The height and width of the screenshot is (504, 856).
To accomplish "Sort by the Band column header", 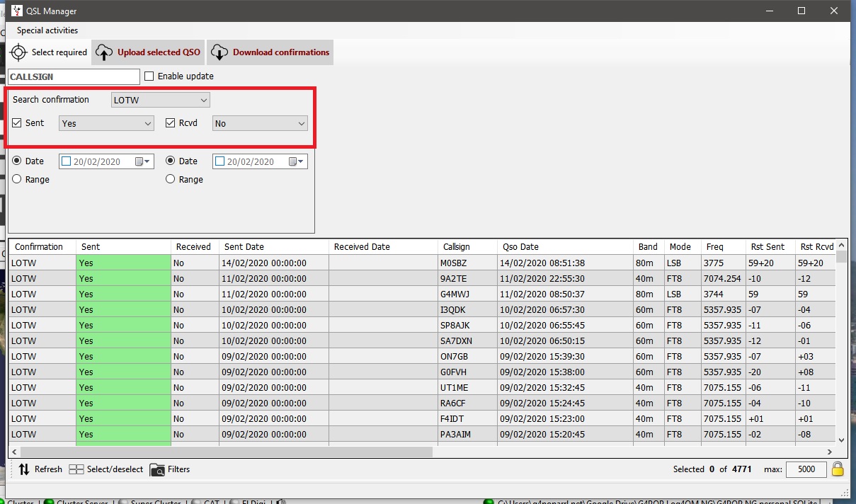I will [x=648, y=247].
